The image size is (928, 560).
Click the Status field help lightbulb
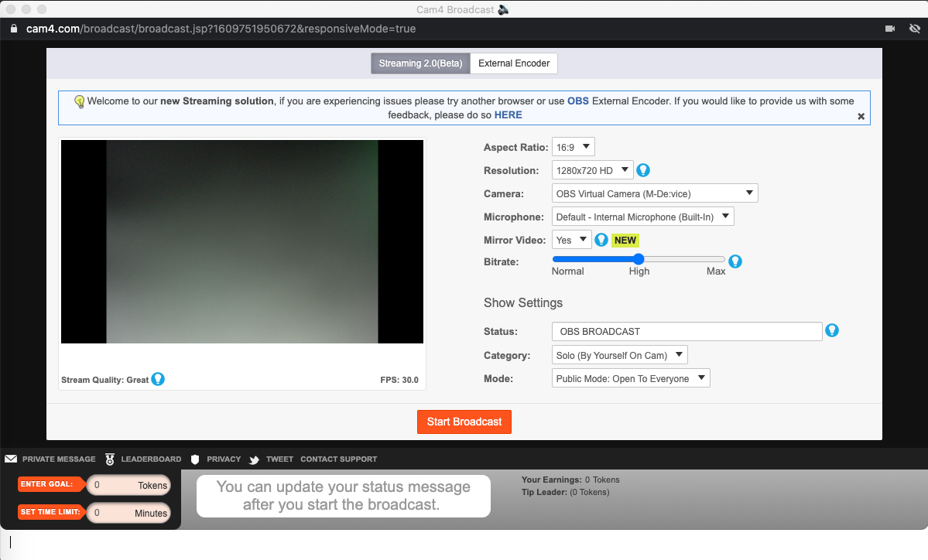[x=832, y=331]
